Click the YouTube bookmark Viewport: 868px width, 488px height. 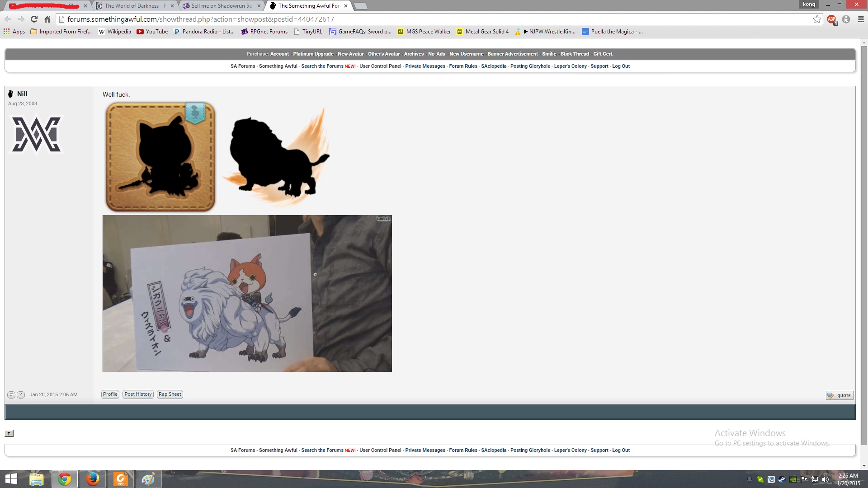tap(152, 32)
